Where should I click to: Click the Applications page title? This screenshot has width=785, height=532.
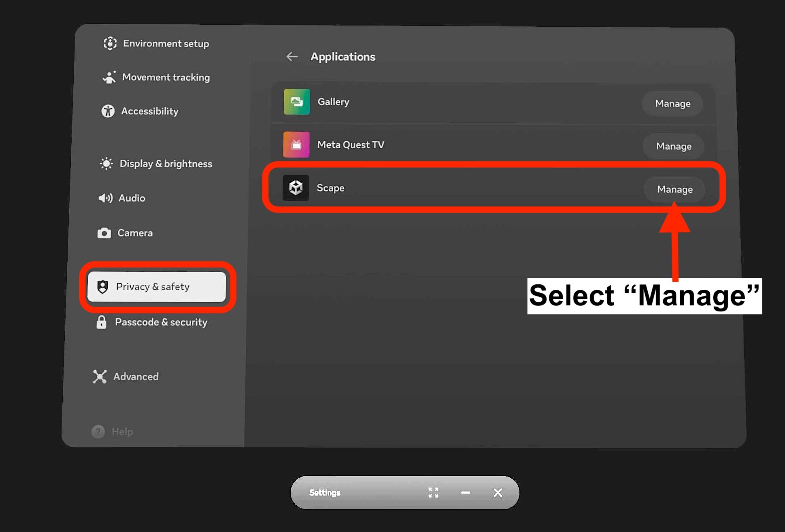tap(343, 57)
